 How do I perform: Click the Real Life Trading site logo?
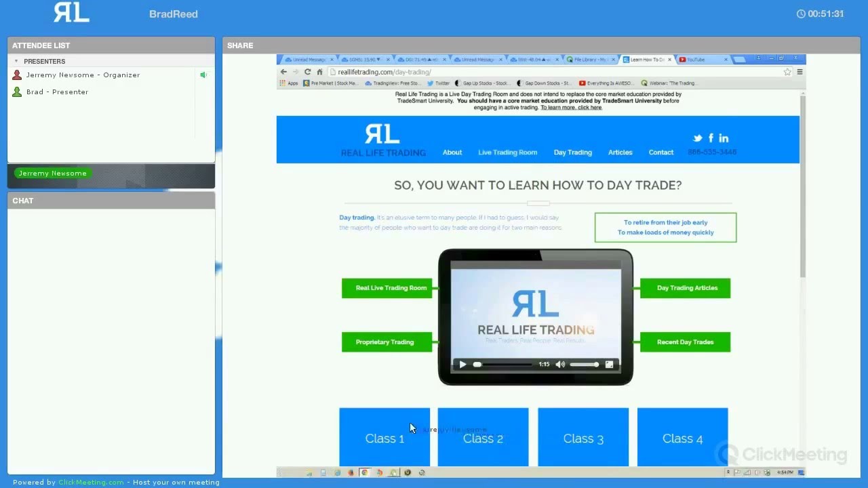click(382, 140)
